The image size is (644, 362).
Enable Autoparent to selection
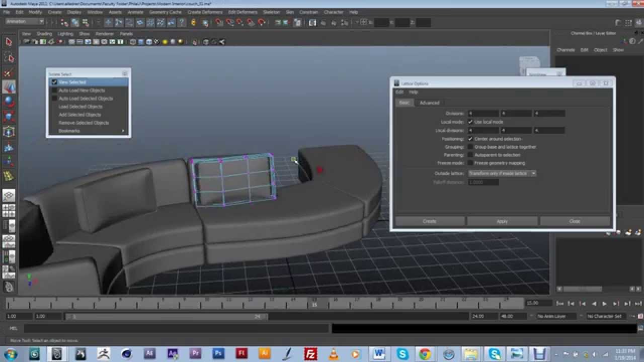pyautogui.click(x=470, y=155)
